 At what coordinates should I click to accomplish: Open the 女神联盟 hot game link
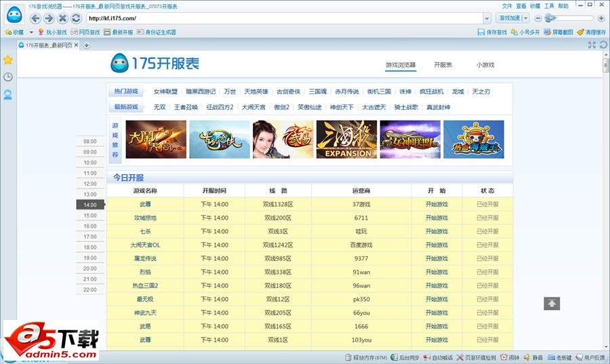click(x=165, y=92)
